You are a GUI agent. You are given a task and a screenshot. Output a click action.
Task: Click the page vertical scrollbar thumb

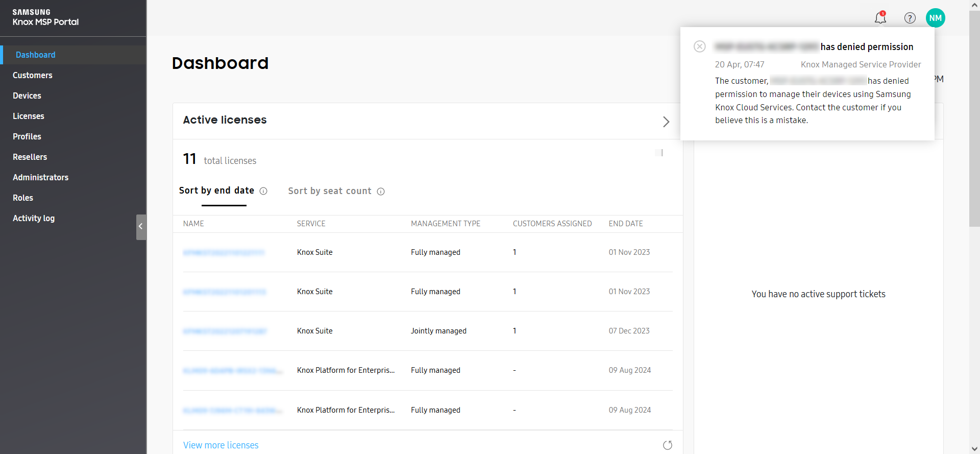click(x=974, y=118)
